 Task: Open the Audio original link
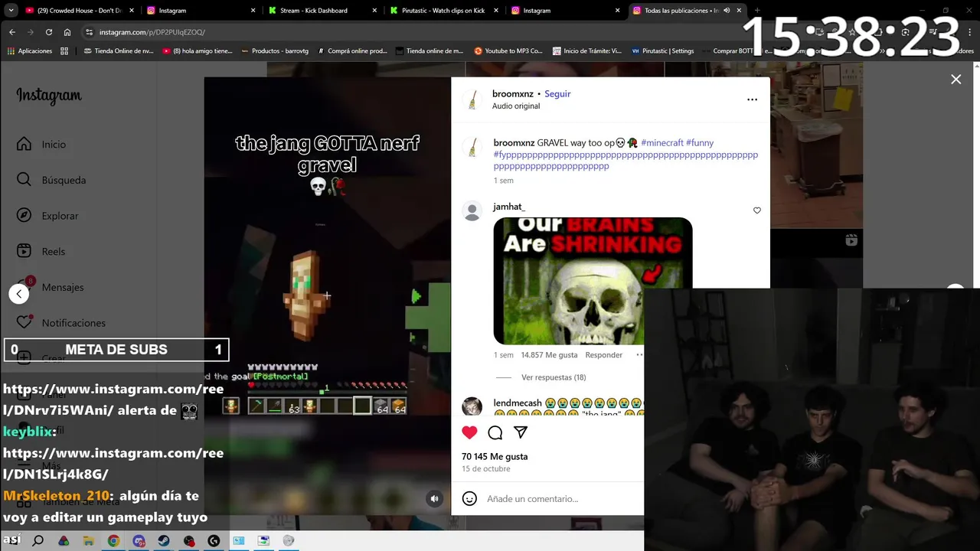516,106
